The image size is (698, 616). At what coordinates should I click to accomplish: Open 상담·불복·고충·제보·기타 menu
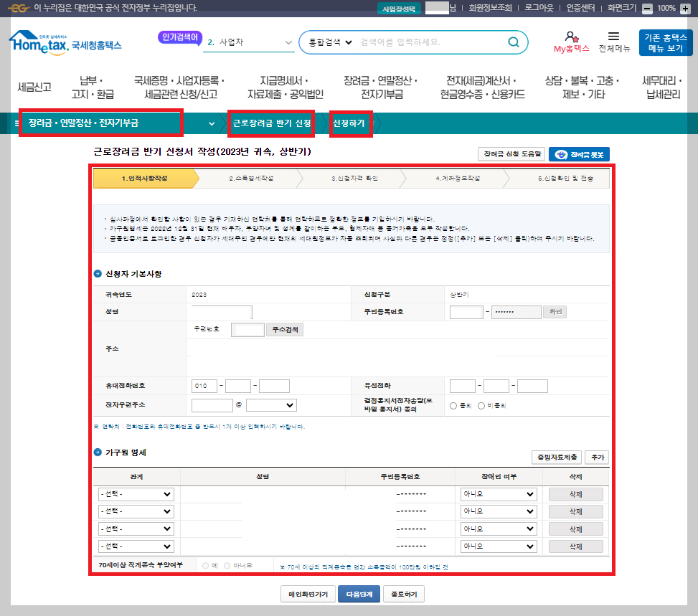pyautogui.click(x=583, y=87)
